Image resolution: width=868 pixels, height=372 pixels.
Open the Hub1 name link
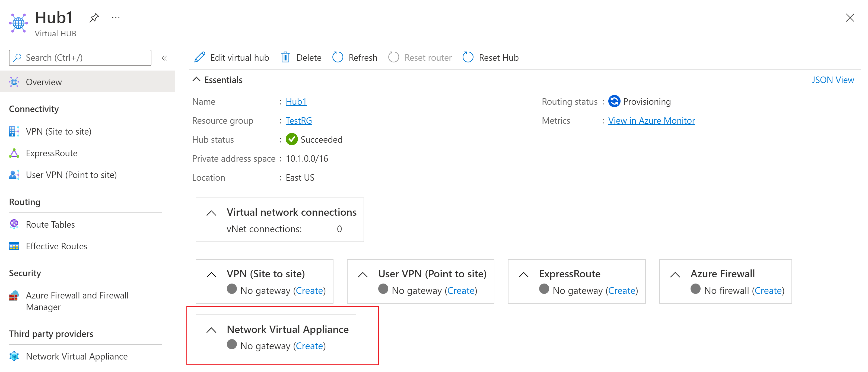(296, 102)
